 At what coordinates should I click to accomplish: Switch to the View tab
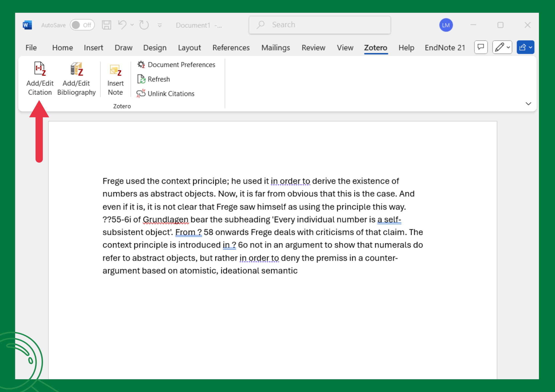(x=345, y=47)
